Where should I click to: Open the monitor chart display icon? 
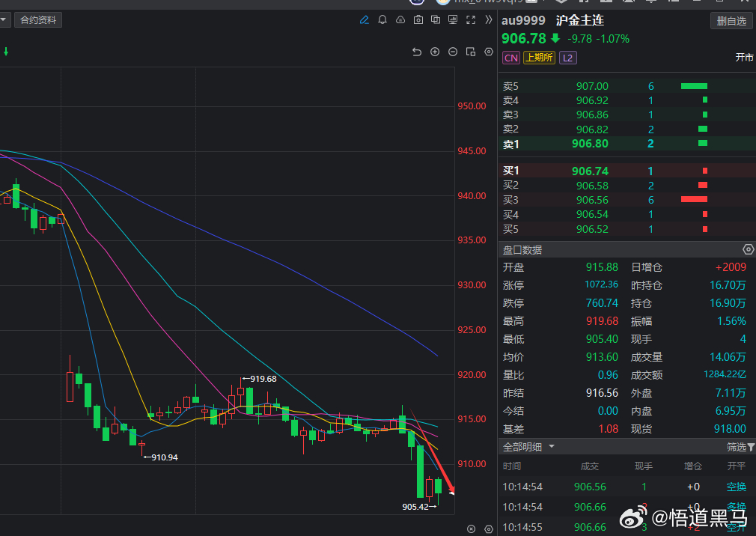(453, 19)
